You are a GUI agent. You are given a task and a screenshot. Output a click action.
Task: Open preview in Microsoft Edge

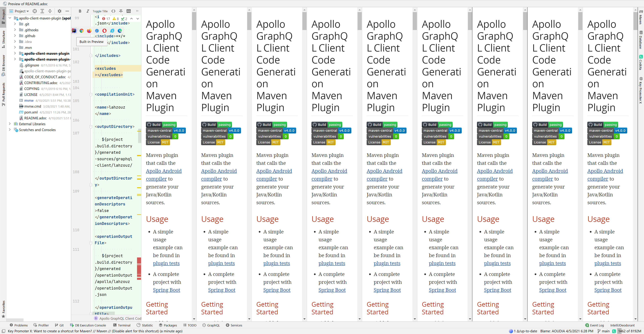[x=120, y=31]
